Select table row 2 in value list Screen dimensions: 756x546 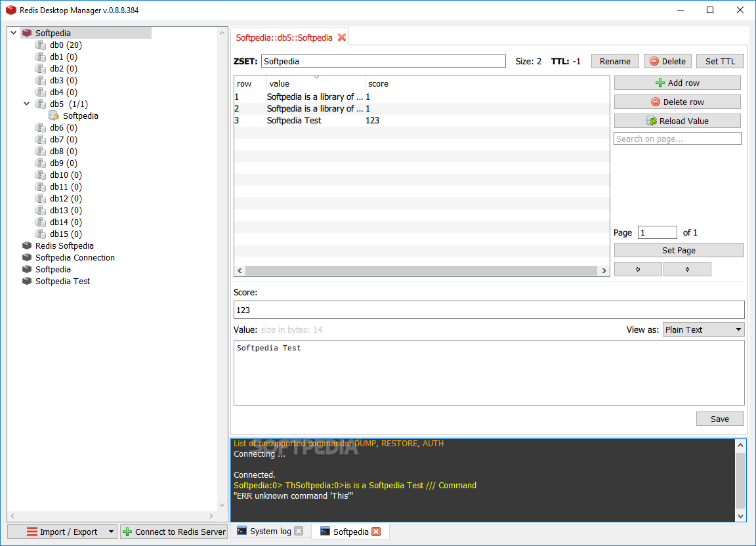click(422, 108)
